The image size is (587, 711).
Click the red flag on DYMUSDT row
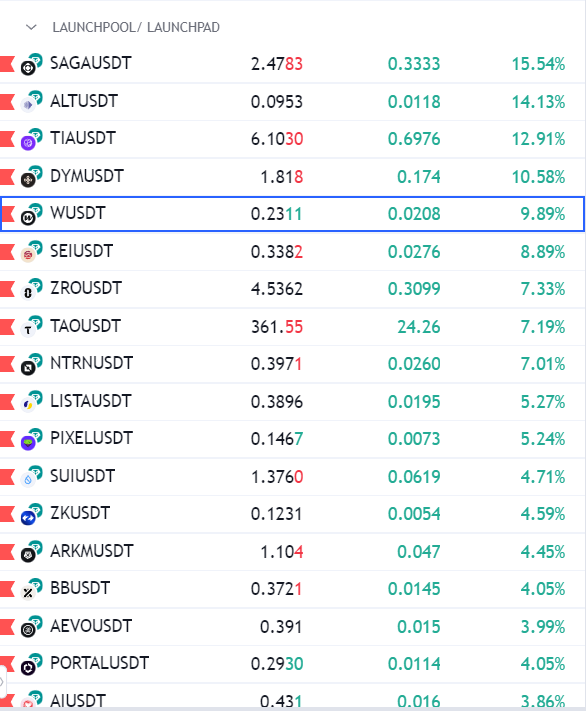(7, 176)
